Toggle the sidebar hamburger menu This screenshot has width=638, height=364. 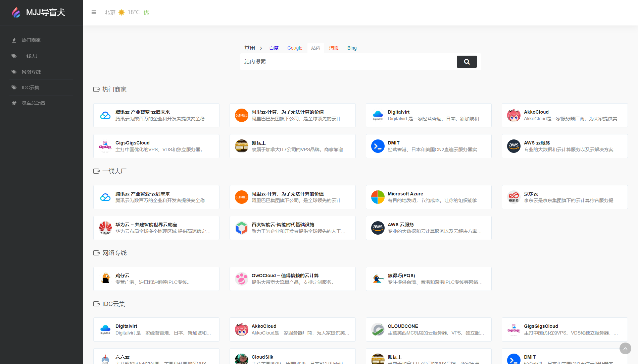(94, 12)
